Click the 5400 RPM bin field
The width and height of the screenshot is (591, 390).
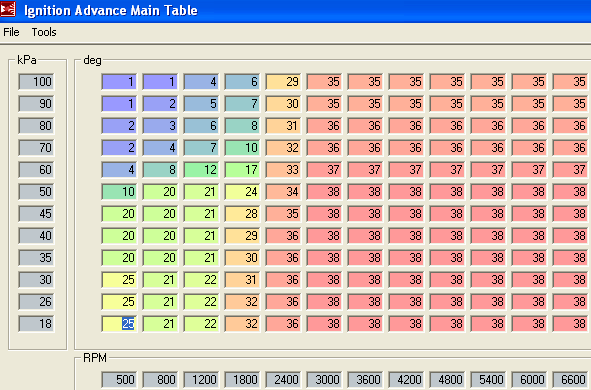point(489,379)
